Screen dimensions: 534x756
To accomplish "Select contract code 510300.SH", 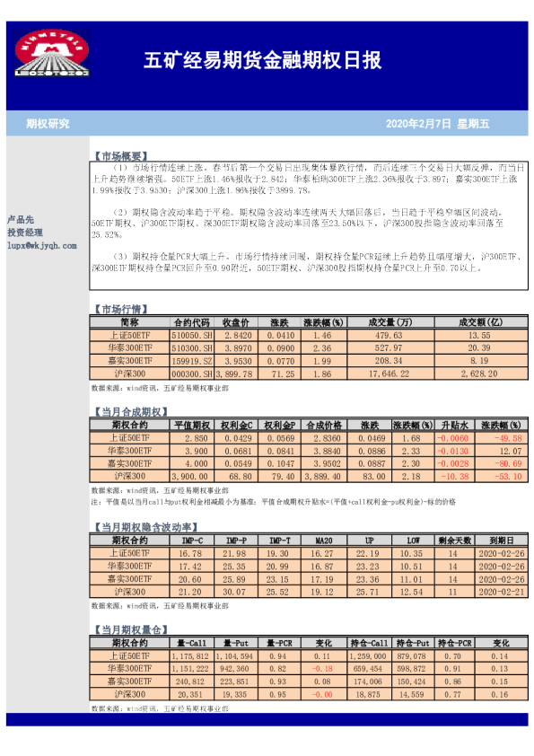I will (192, 348).
